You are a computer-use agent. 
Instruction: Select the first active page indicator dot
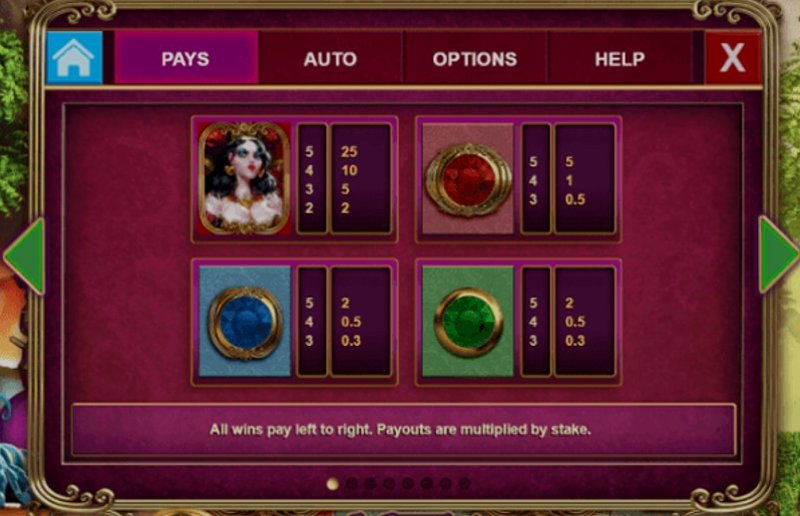pos(333,484)
